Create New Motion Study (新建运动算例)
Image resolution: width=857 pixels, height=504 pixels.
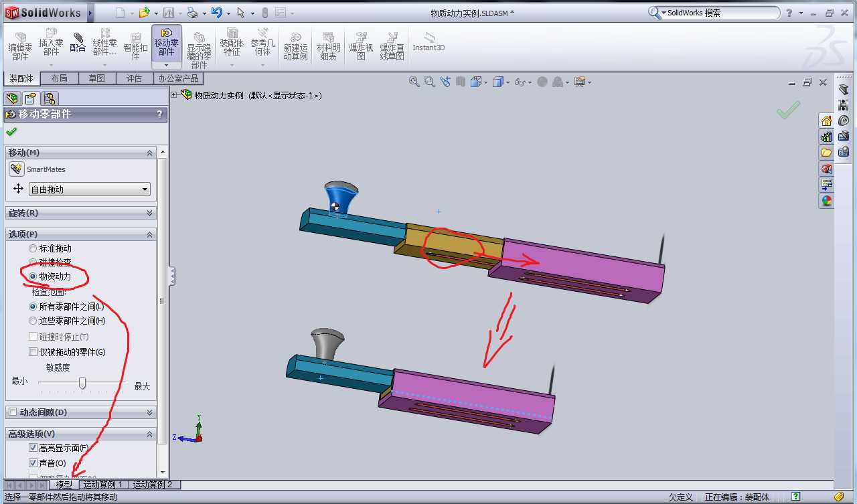click(295, 46)
